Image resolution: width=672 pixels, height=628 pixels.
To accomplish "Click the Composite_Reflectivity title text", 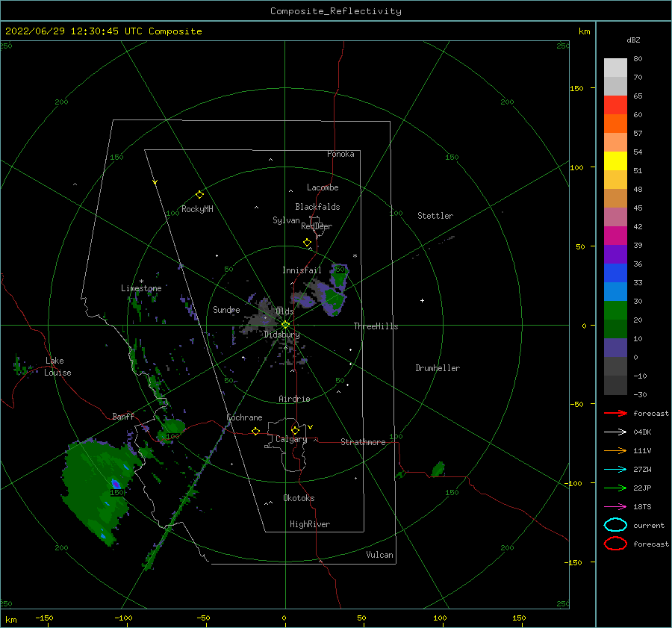I will [336, 11].
